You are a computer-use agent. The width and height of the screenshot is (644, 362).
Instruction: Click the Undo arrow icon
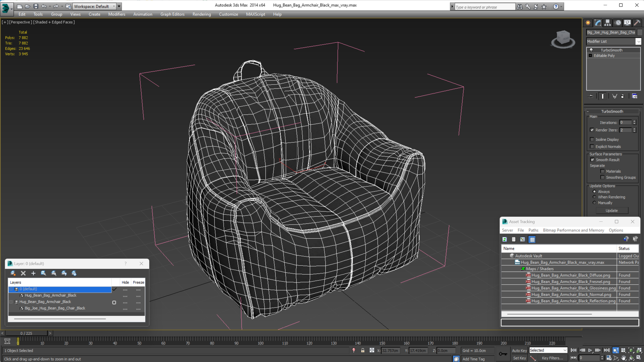tap(44, 6)
